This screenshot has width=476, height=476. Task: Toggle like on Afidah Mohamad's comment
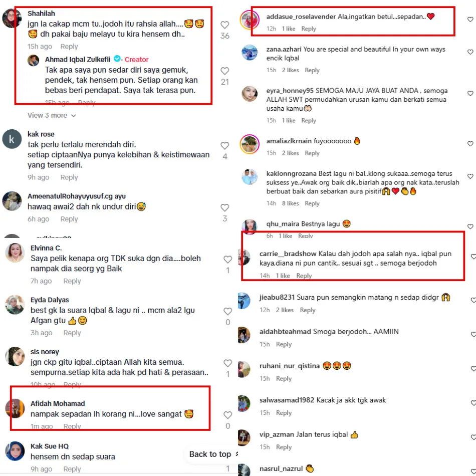coord(227,415)
